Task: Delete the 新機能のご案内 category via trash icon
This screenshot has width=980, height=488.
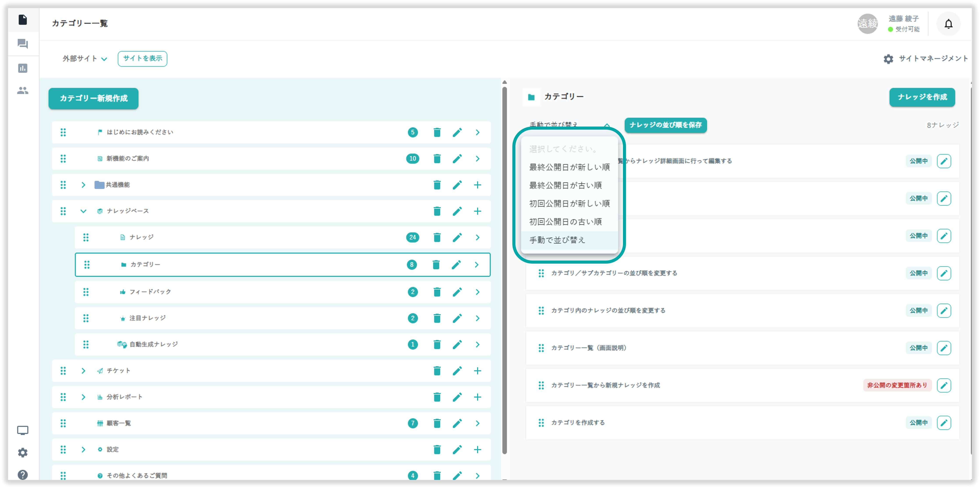Action: click(437, 159)
